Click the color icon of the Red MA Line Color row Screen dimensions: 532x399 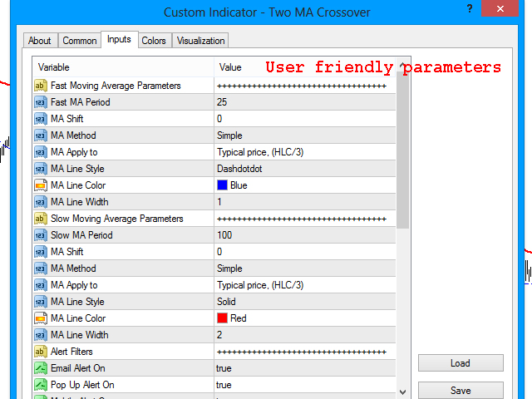pyautogui.click(x=41, y=318)
